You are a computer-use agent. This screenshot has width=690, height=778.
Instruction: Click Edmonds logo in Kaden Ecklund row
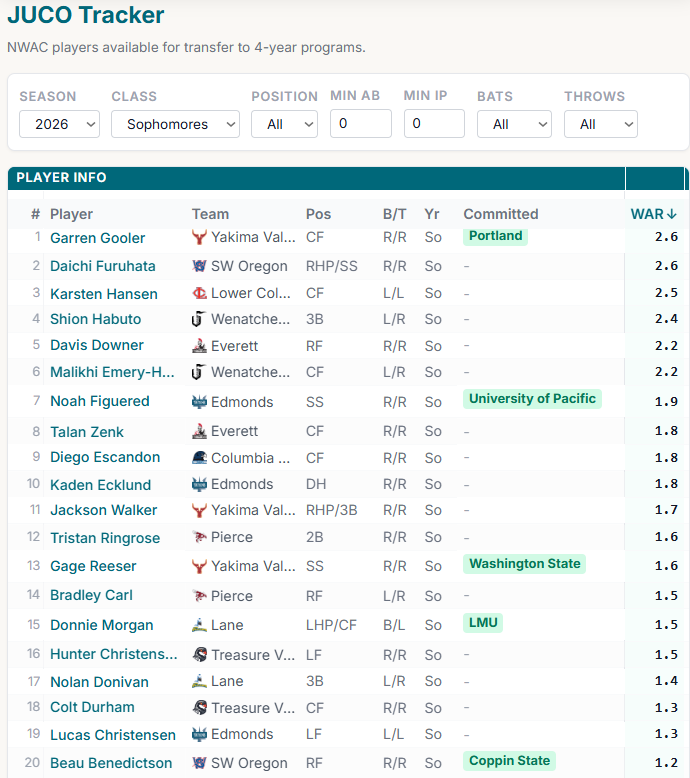[199, 484]
